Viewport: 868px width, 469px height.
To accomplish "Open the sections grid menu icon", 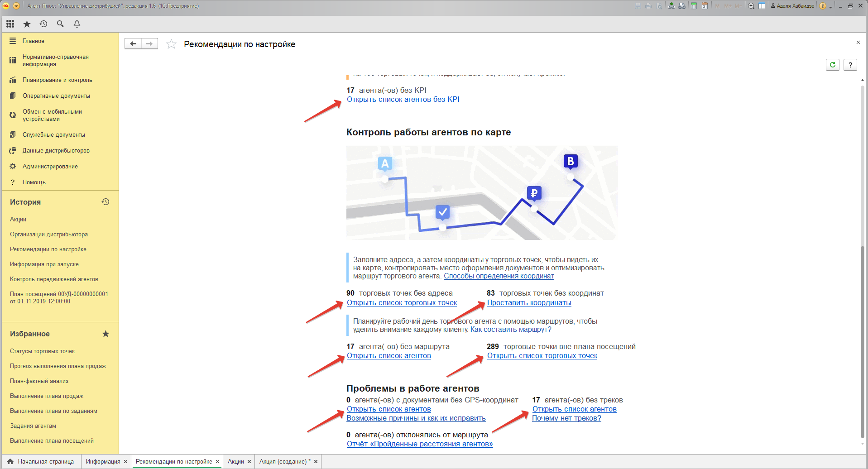I will click(10, 24).
